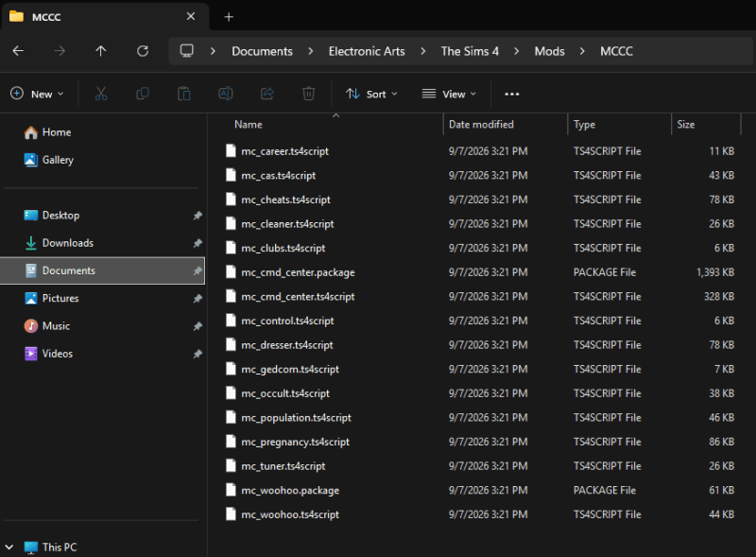Go up one folder level
This screenshot has height=557, width=756.
101,51
